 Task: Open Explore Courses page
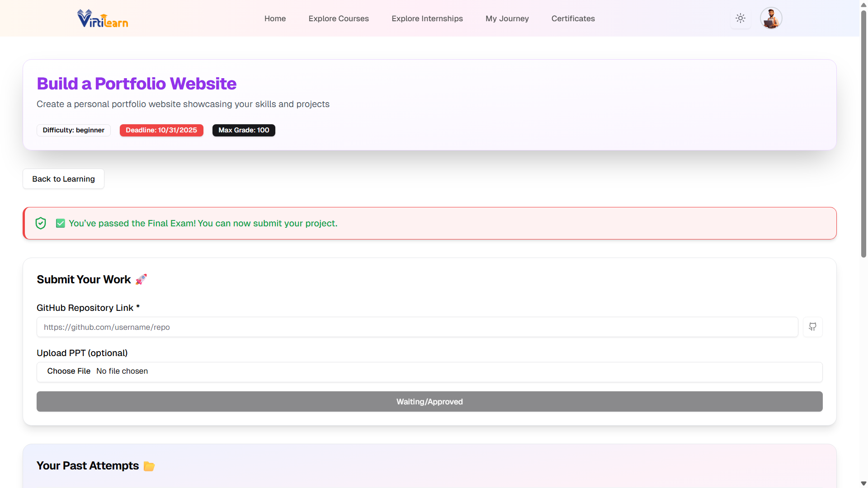click(339, 19)
